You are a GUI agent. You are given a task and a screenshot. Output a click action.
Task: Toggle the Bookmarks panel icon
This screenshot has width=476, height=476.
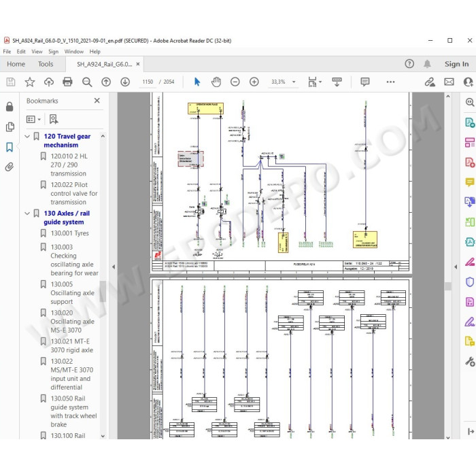(x=10, y=148)
